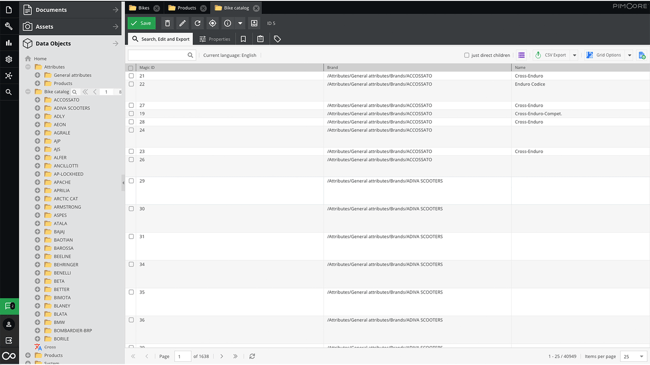The height and width of the screenshot is (365, 650).
Task: Switch to the Products tab
Action: click(x=187, y=8)
